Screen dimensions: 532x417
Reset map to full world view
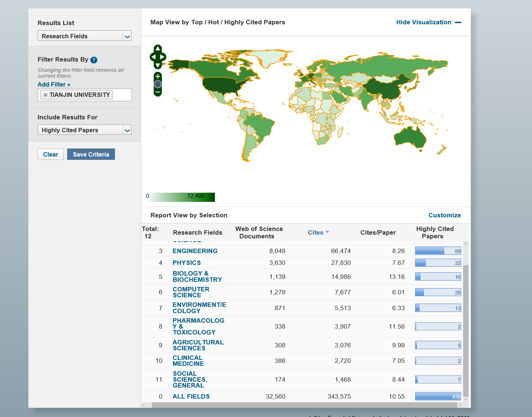(158, 84)
